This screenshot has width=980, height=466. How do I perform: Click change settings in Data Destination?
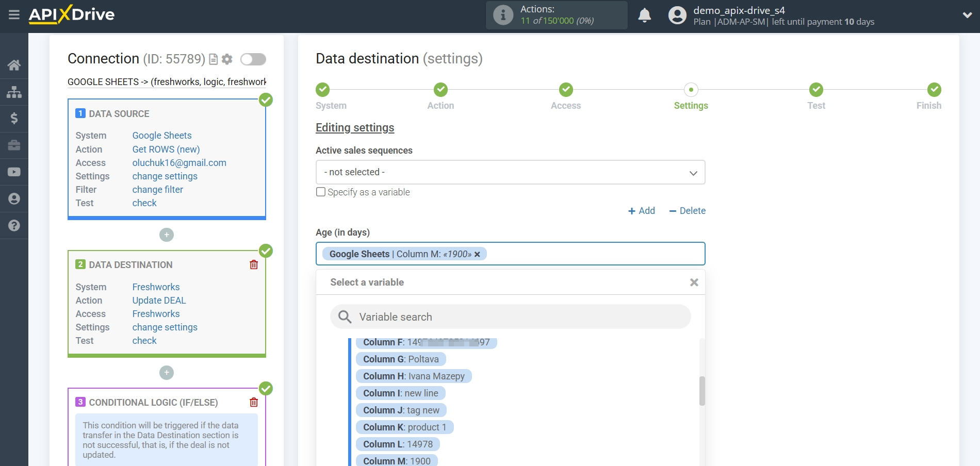point(165,327)
